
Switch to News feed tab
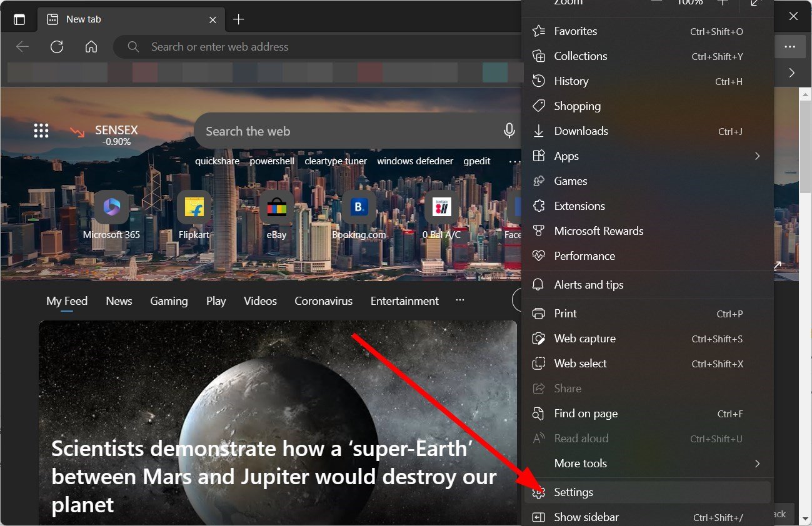pyautogui.click(x=119, y=301)
